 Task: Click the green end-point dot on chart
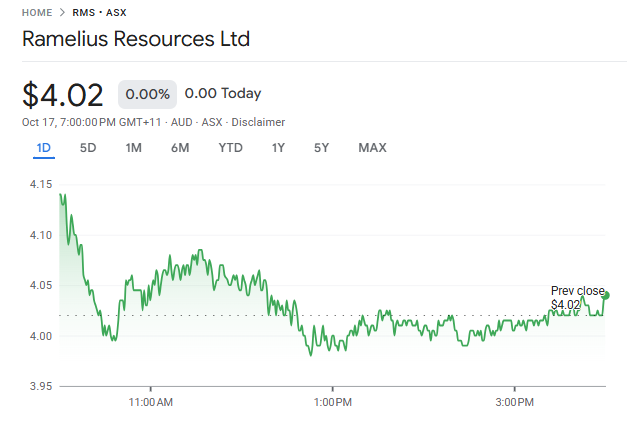(607, 295)
